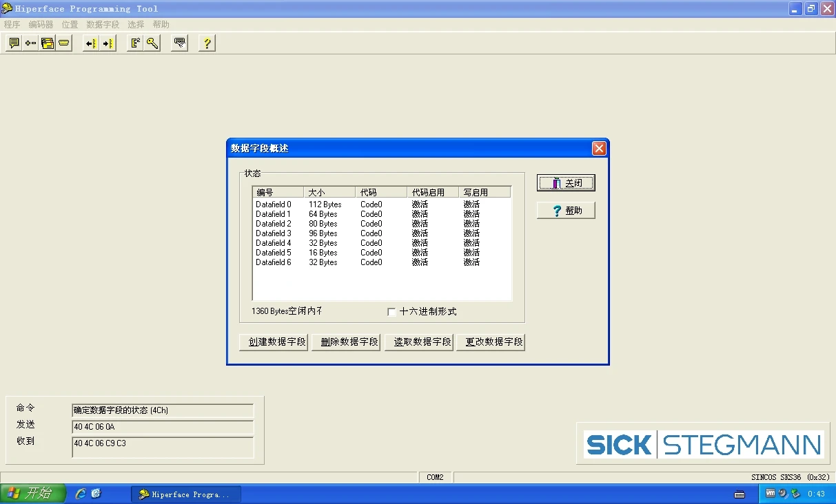The width and height of the screenshot is (836, 504).
Task: Open the 程序 menu
Action: [x=12, y=24]
